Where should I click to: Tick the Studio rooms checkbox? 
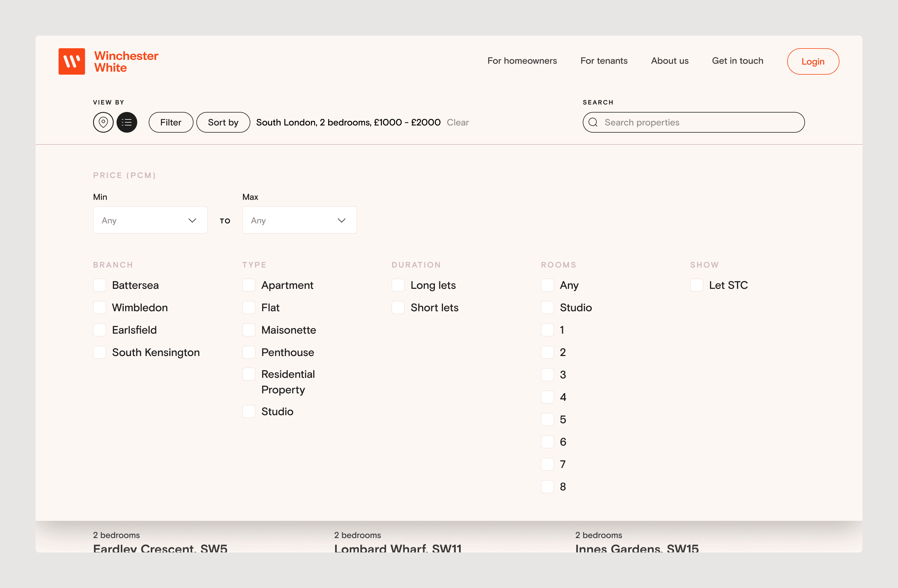point(547,307)
